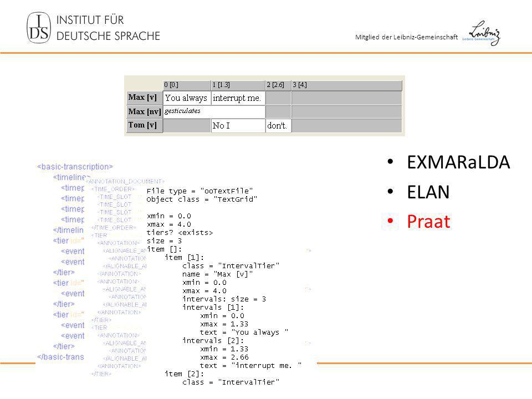Image resolution: width=532 pixels, height=399 pixels.
Task: Click the Leibniz signature logo
Action: click(482, 33)
